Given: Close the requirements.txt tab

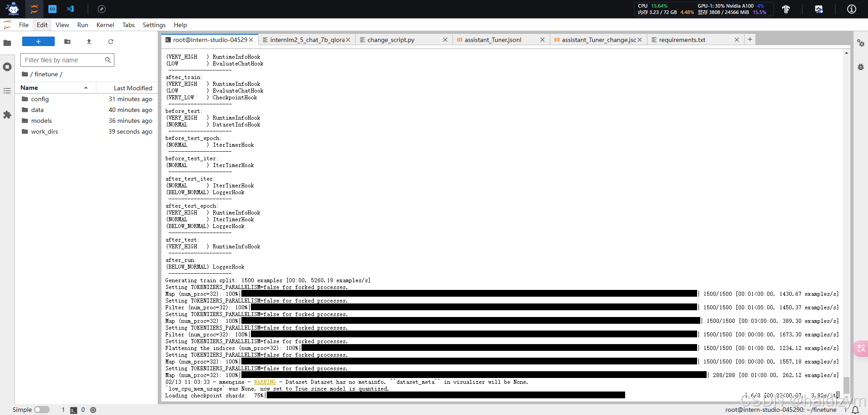Looking at the screenshot, I should pyautogui.click(x=737, y=40).
